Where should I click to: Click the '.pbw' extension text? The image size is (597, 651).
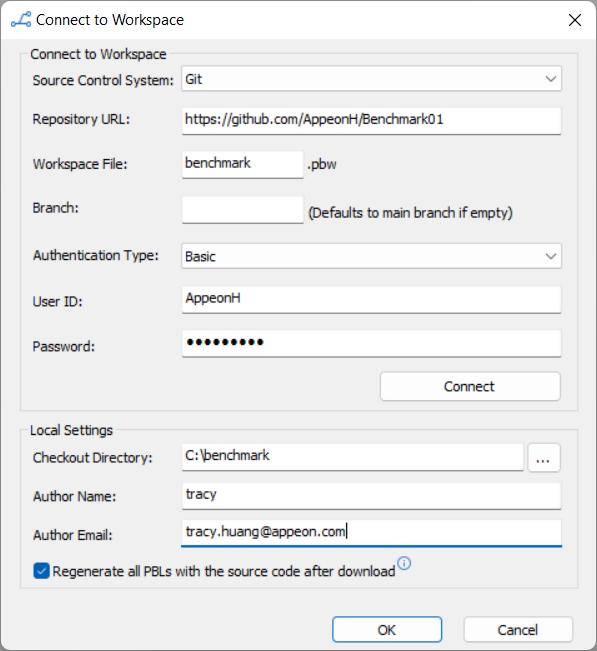tap(322, 164)
